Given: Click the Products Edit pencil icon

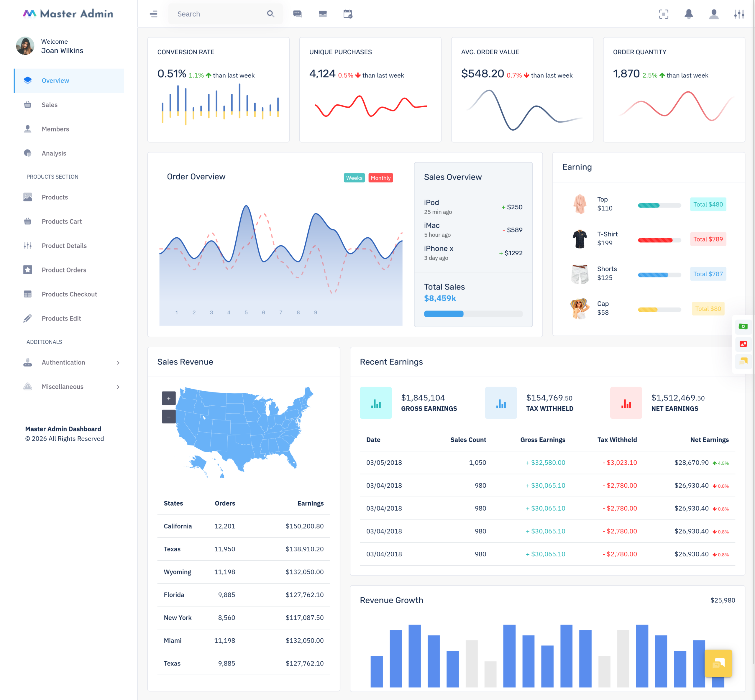Looking at the screenshot, I should tap(28, 318).
